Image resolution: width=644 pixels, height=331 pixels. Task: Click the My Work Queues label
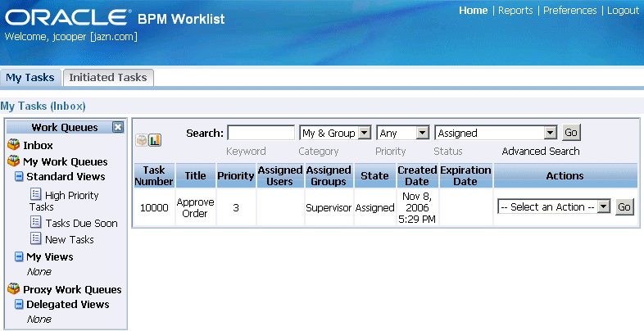coord(66,161)
